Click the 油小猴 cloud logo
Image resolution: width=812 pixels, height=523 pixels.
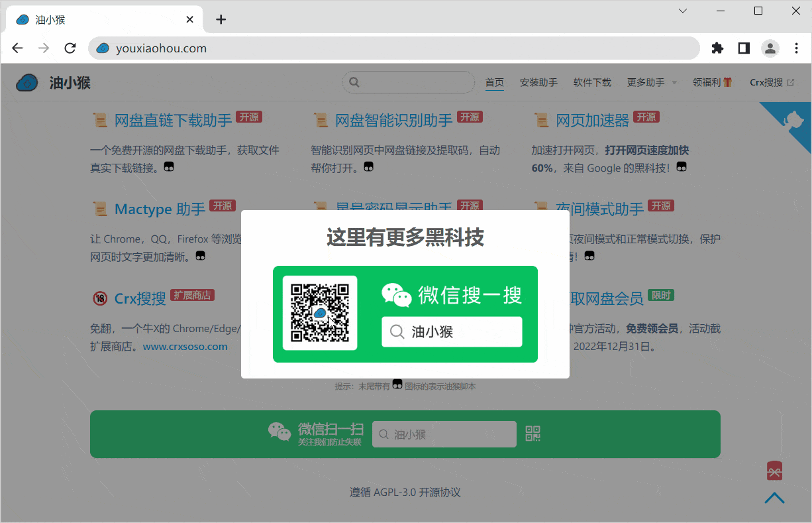(27, 83)
